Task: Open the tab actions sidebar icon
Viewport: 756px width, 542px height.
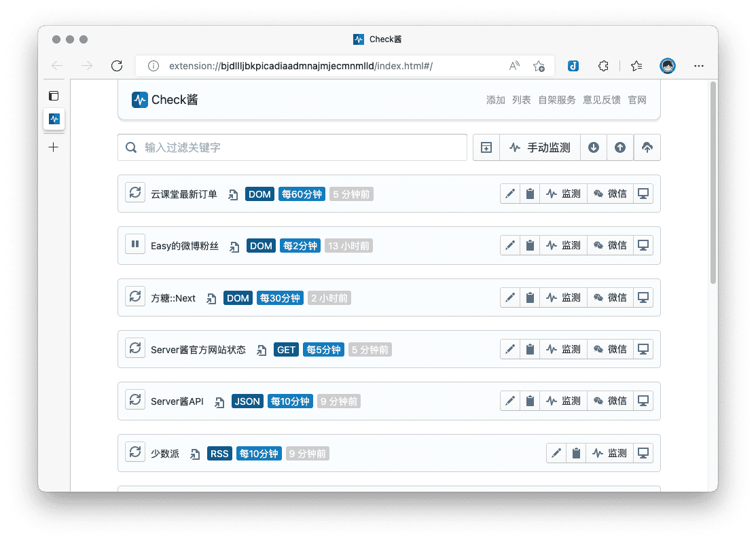Action: 54,96
